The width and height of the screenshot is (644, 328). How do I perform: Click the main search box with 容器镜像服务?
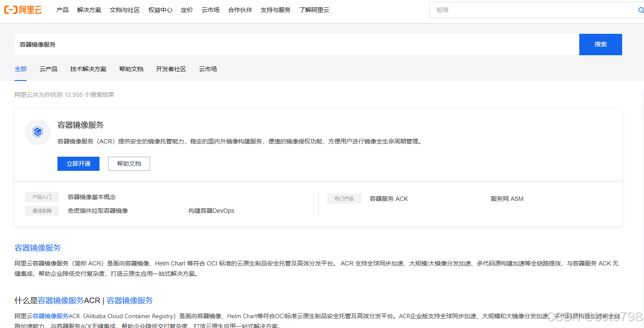point(297,45)
